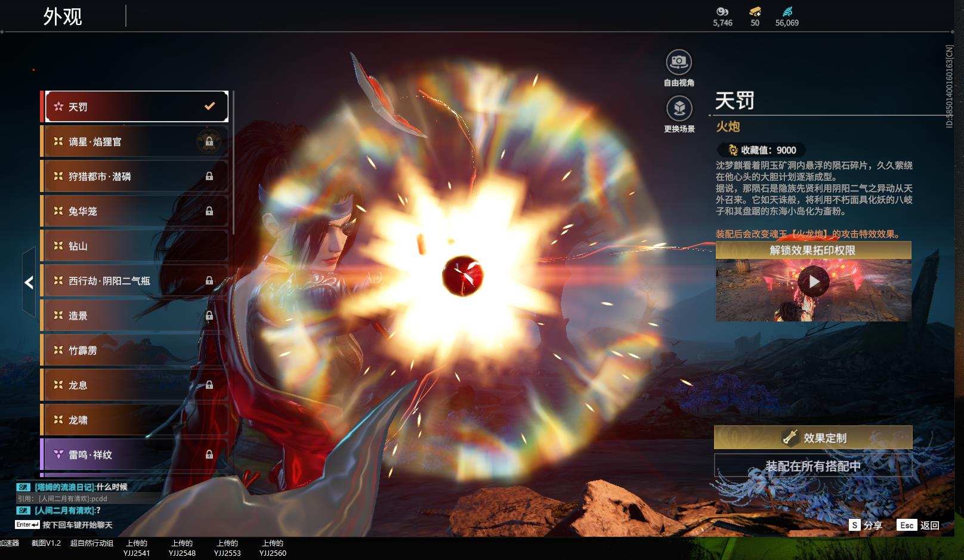
Task: Click the lock icon on 狩猎都市·潜磷
Action: (x=209, y=176)
